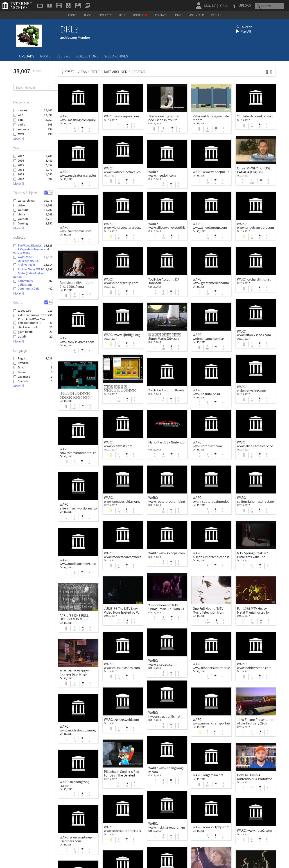The image size is (289, 868).
Task: Open the Texts book icon in top bar
Action: coord(50,6)
